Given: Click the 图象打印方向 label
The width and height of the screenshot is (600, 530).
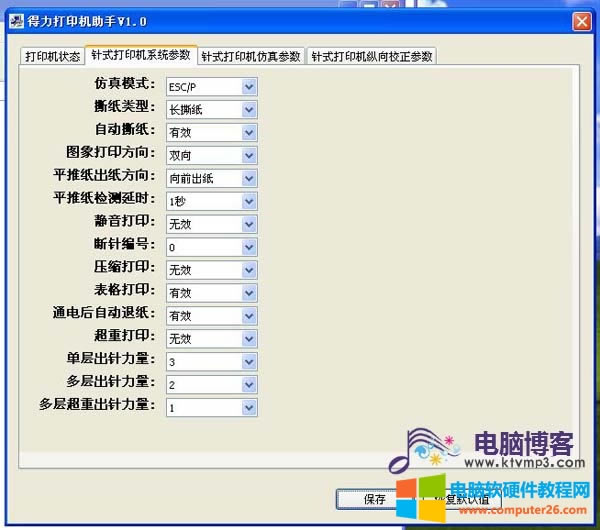Looking at the screenshot, I should [111, 152].
